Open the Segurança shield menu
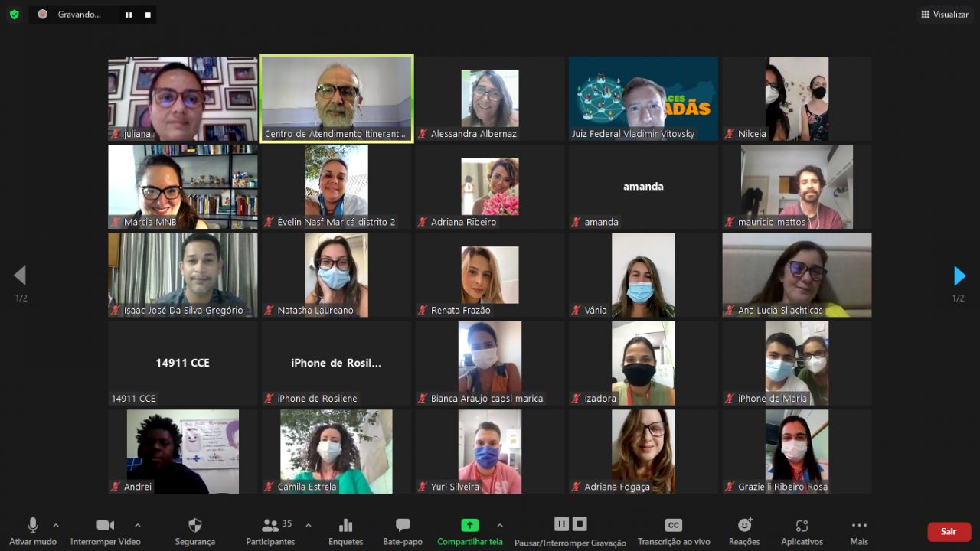Viewport: 980px width, 551px height. (195, 531)
